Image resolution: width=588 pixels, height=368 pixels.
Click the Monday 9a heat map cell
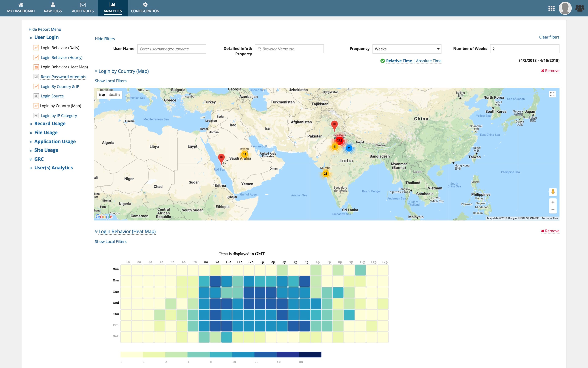(x=215, y=281)
